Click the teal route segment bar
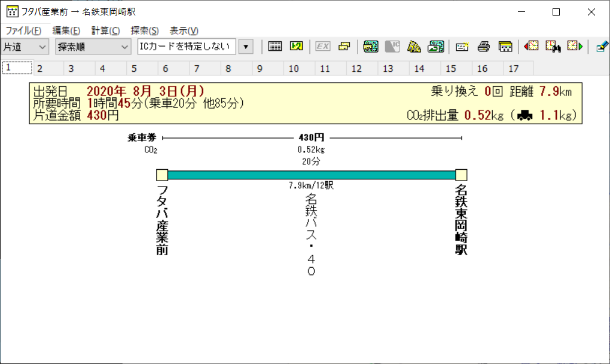Image resolution: width=610 pixels, height=364 pixels. [312, 175]
